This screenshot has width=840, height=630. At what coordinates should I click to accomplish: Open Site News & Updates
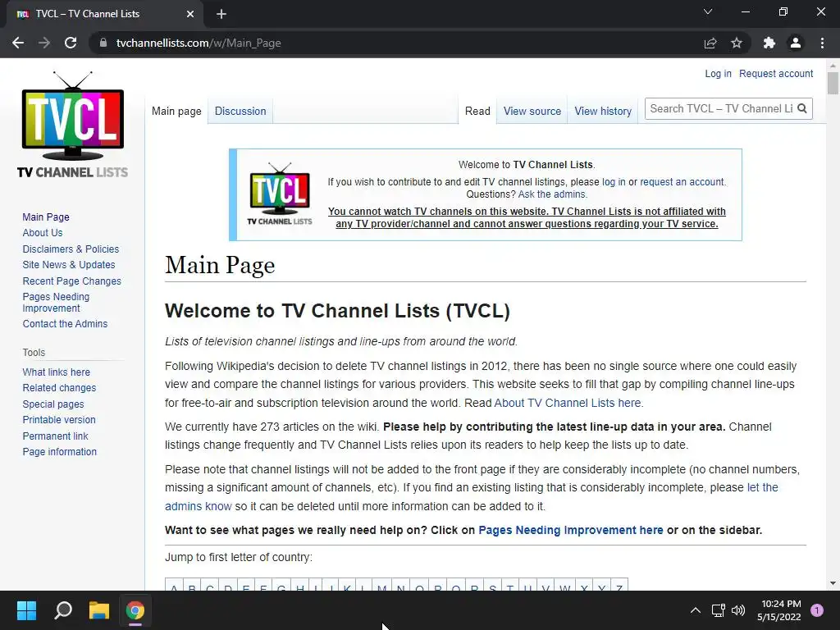[69, 265]
